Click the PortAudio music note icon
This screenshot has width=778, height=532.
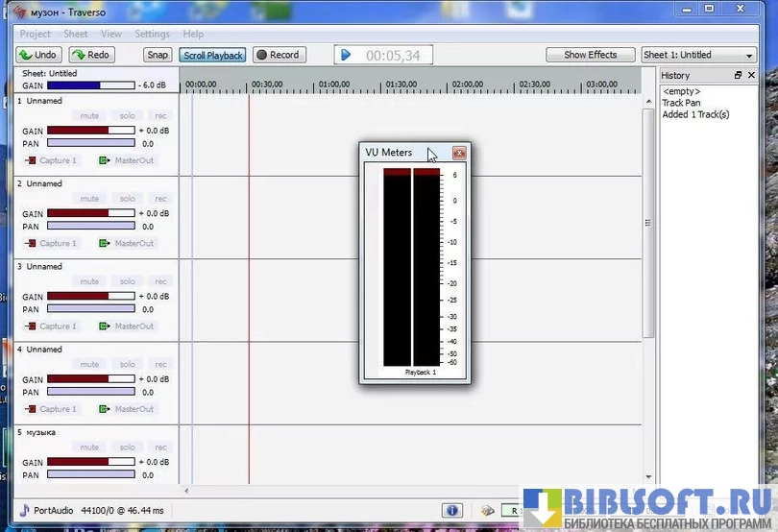[24, 510]
